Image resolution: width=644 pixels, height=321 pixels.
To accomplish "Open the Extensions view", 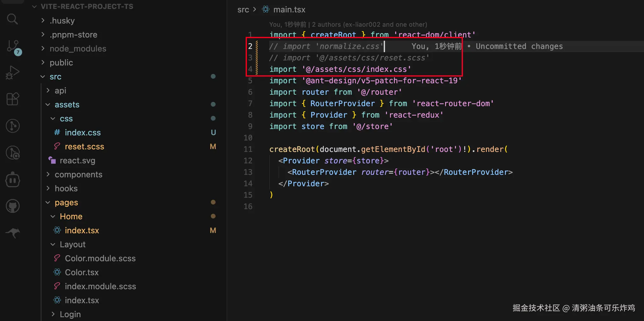I will point(13,99).
